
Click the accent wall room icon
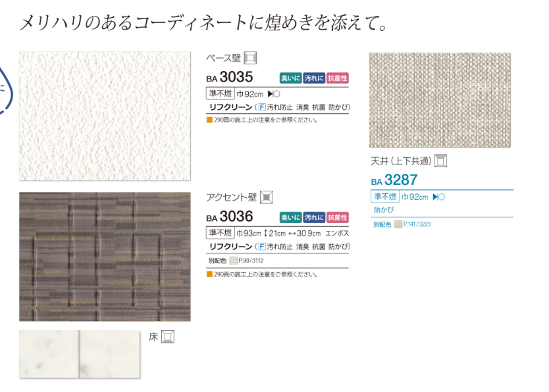coord(267,197)
